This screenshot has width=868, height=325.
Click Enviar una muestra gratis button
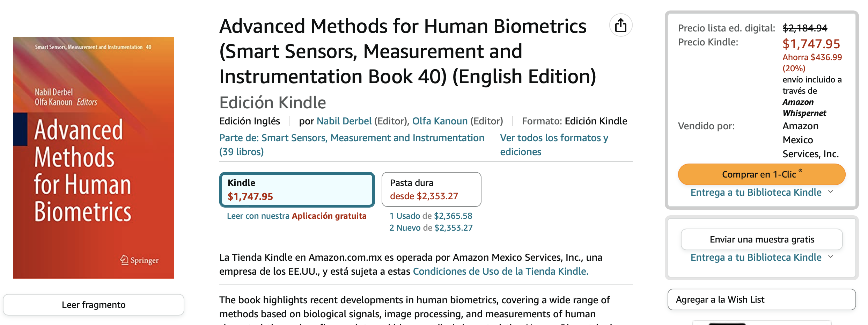pyautogui.click(x=762, y=239)
